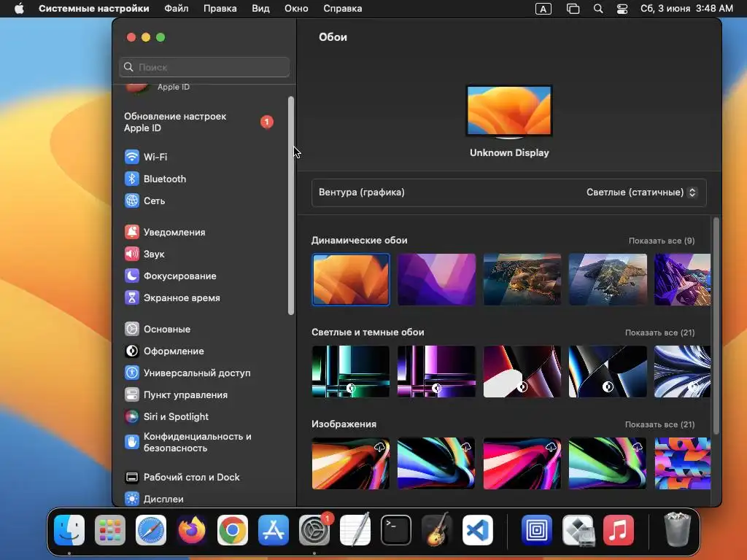Click the Unknown Display preview

coord(509,112)
